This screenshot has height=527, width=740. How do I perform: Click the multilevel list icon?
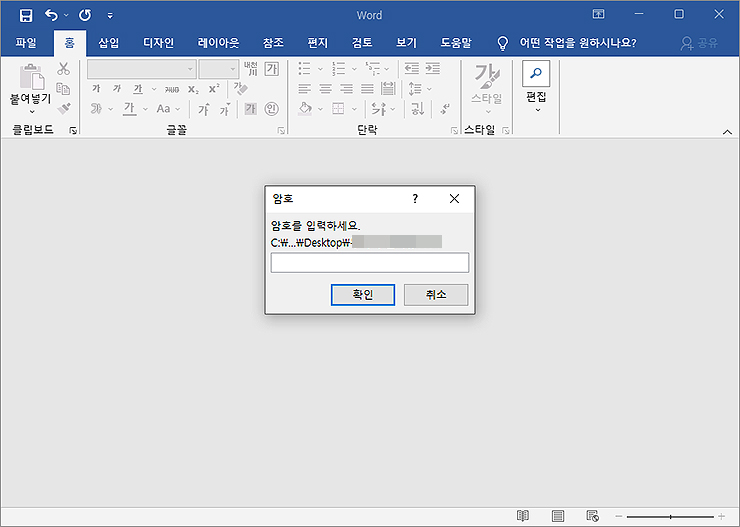click(373, 69)
